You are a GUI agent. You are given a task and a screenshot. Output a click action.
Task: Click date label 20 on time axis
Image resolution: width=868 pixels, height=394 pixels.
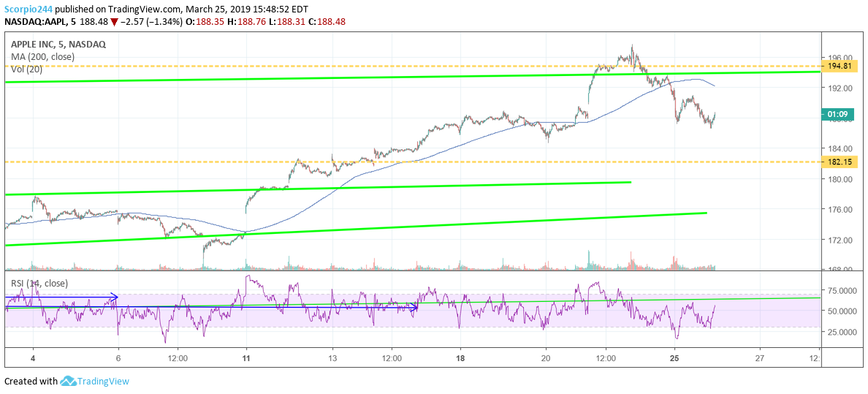547,358
